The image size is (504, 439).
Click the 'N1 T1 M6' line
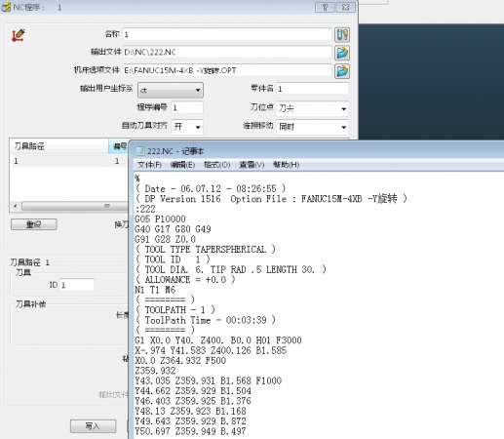point(155,290)
